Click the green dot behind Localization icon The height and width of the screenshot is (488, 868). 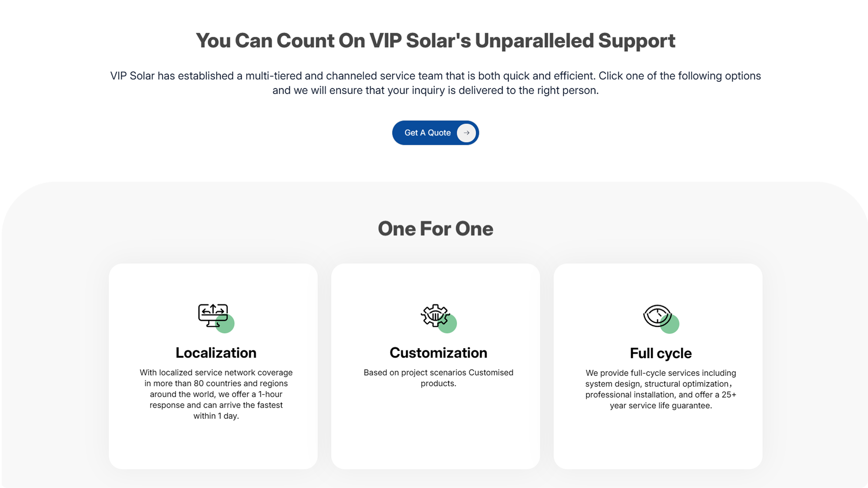pyautogui.click(x=228, y=327)
